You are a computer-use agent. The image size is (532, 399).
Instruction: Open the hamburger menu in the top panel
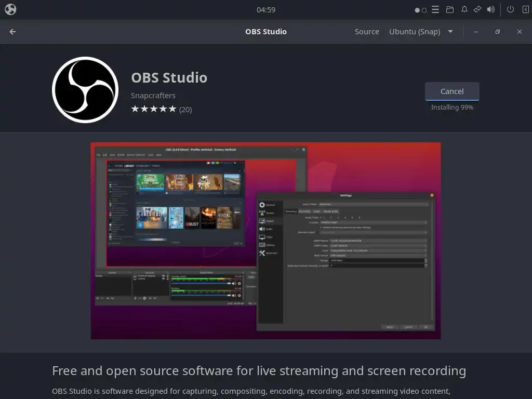(435, 9)
